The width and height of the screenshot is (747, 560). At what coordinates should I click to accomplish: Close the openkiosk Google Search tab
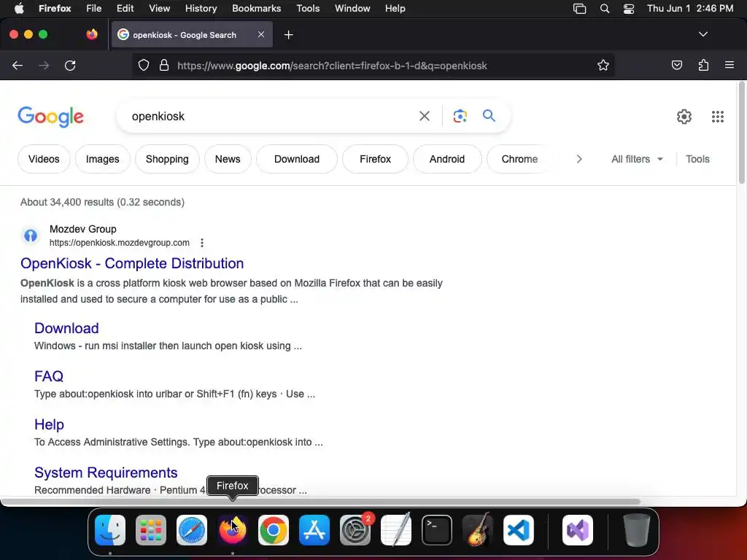(261, 34)
